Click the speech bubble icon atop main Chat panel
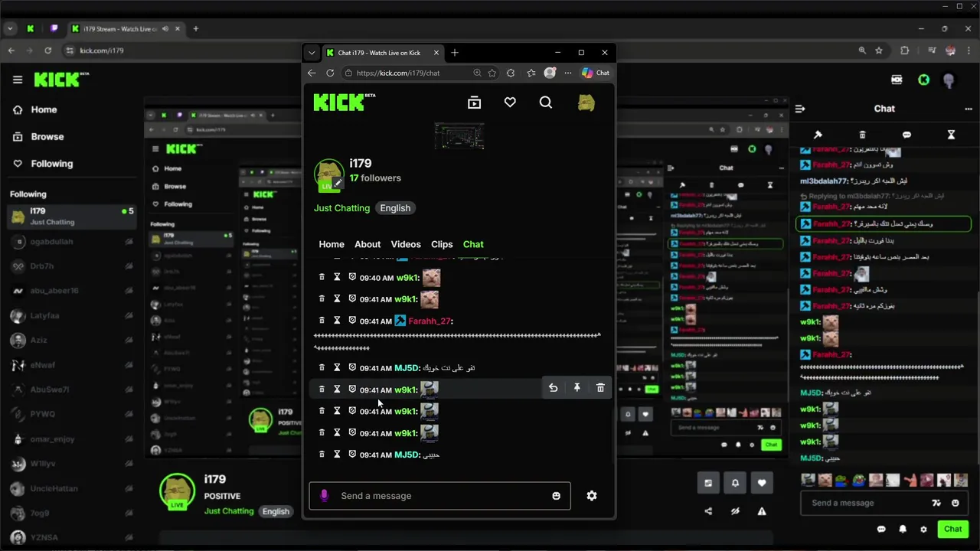 click(x=906, y=135)
